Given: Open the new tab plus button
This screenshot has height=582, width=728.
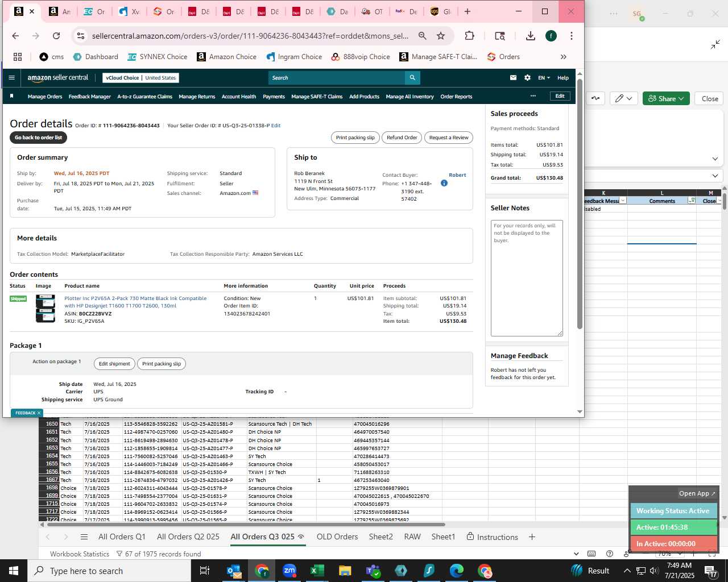Looking at the screenshot, I should pyautogui.click(x=468, y=11).
